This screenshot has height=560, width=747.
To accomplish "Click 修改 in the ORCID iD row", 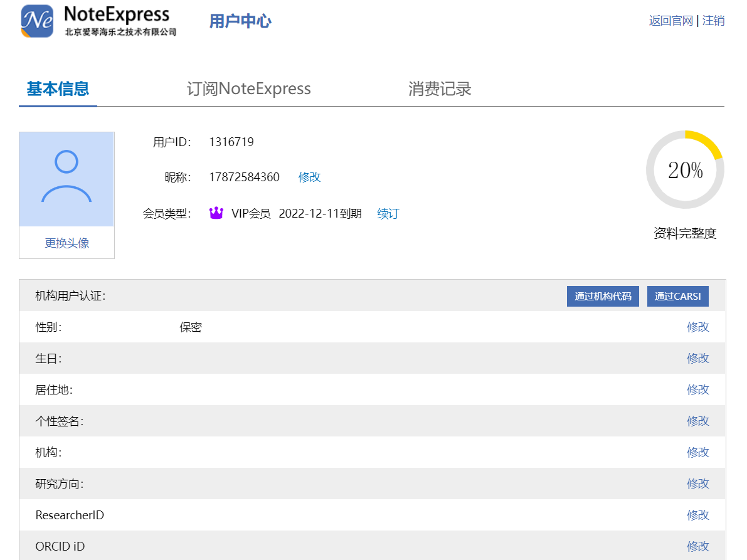I will click(x=698, y=546).
